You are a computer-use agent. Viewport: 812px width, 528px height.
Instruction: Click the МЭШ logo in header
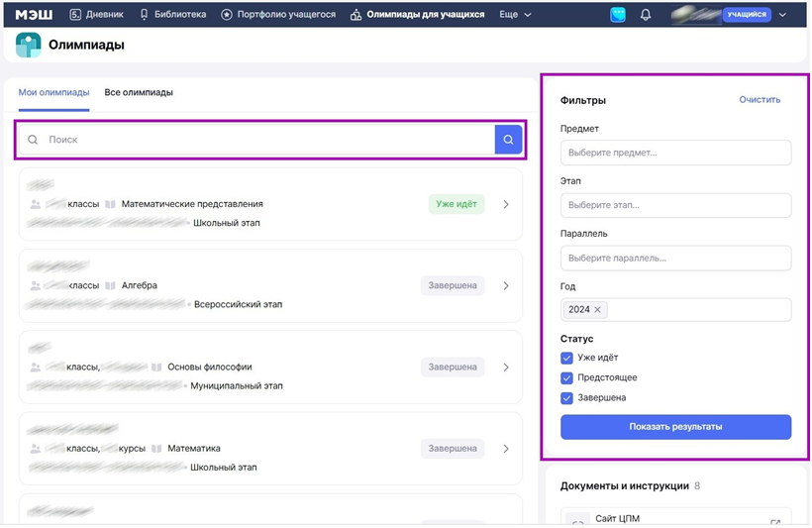pos(34,15)
